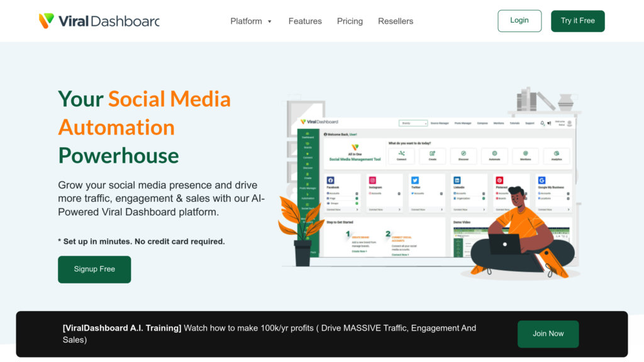This screenshot has width=644, height=362.
Task: Select Features in the top navigation
Action: (305, 21)
